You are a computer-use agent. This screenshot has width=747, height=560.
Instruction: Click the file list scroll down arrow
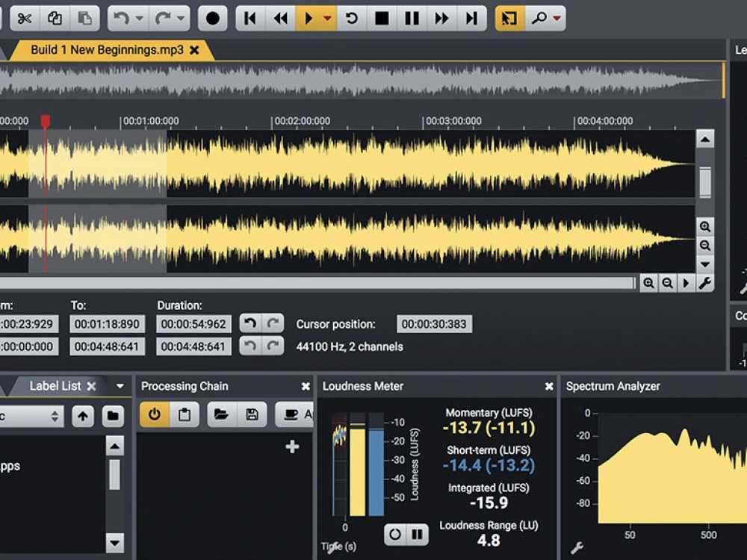click(114, 542)
